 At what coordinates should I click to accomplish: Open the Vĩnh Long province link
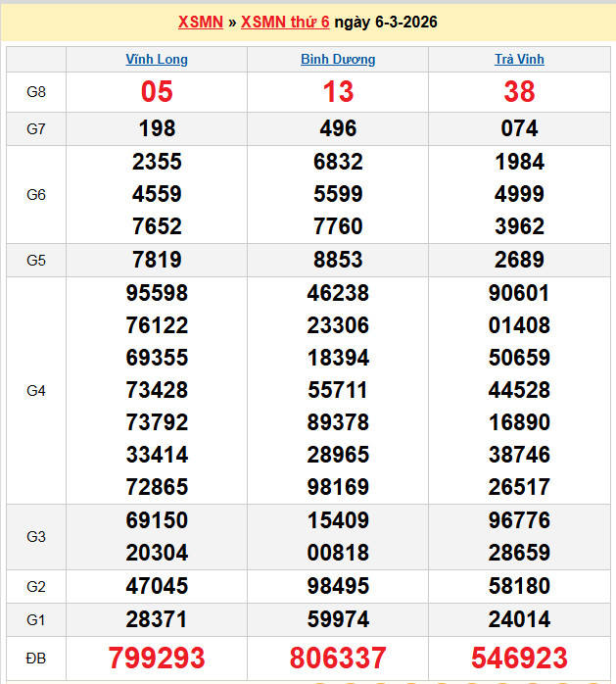tap(157, 59)
